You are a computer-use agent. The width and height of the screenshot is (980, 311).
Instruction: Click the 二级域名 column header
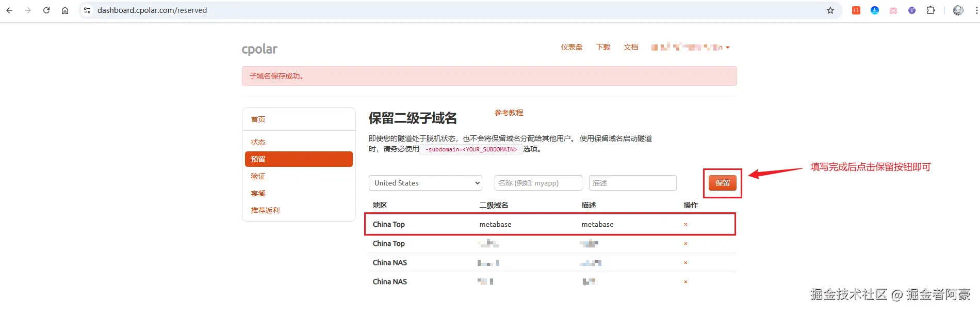coord(494,205)
